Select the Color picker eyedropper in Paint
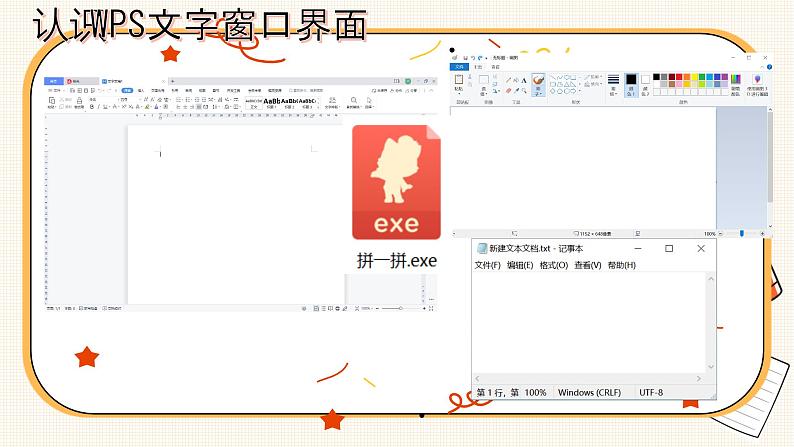 (x=516, y=91)
